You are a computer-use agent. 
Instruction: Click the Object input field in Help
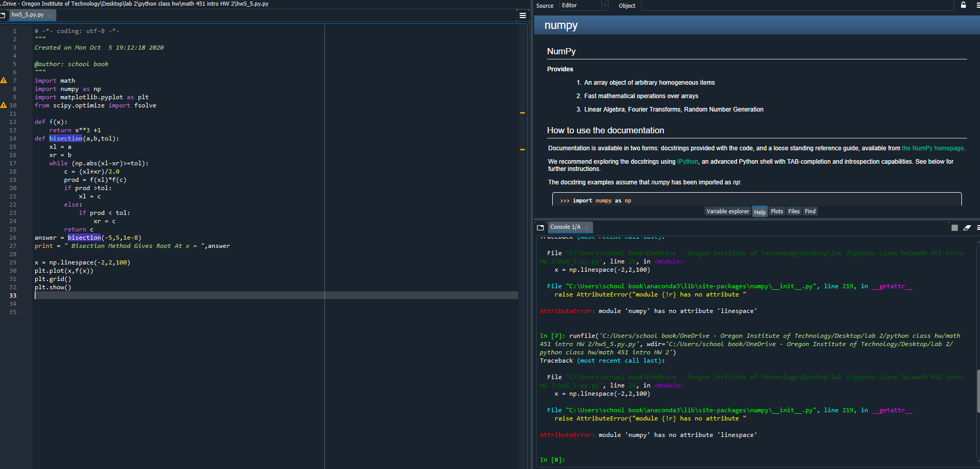(797, 6)
